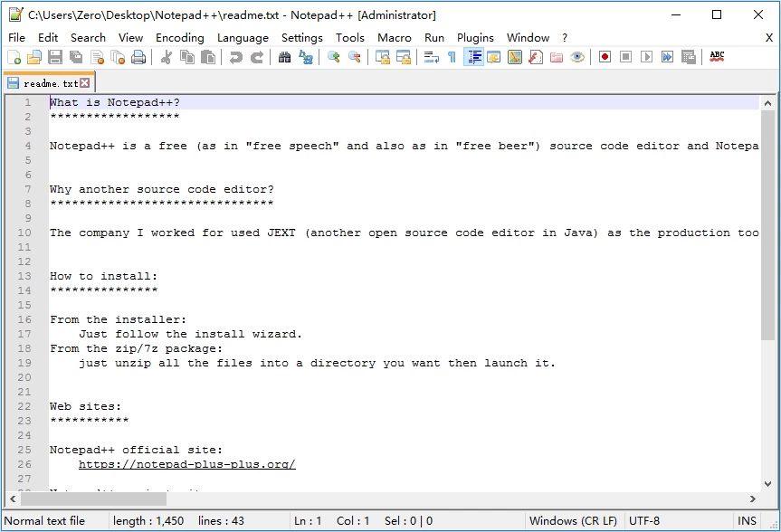Image resolution: width=781 pixels, height=532 pixels.
Task: Click the Undo arrow icon
Action: [x=236, y=57]
